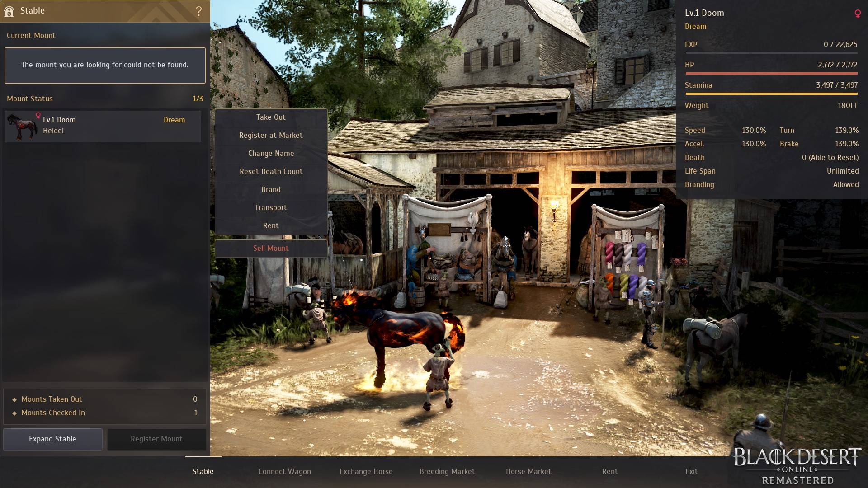This screenshot has width=868, height=488.
Task: Select the Stable panel icon
Action: pos(10,10)
